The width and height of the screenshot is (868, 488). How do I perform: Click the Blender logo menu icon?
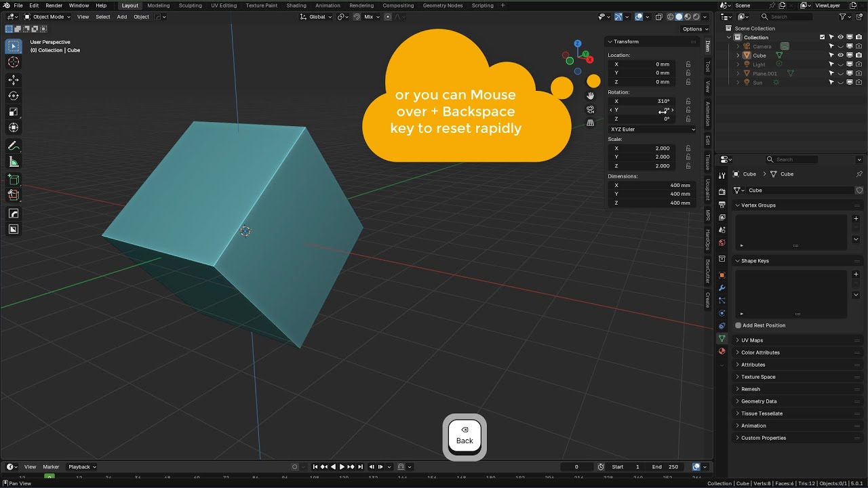pyautogui.click(x=5, y=5)
